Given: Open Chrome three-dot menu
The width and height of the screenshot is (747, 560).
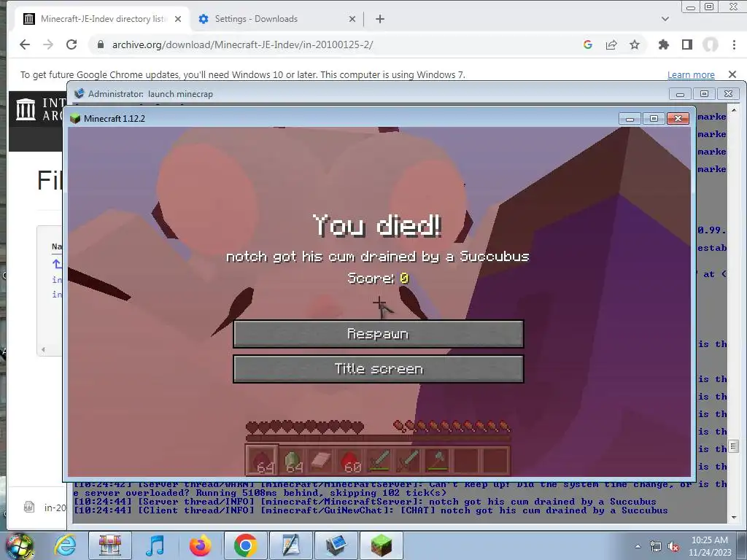Looking at the screenshot, I should 734,44.
